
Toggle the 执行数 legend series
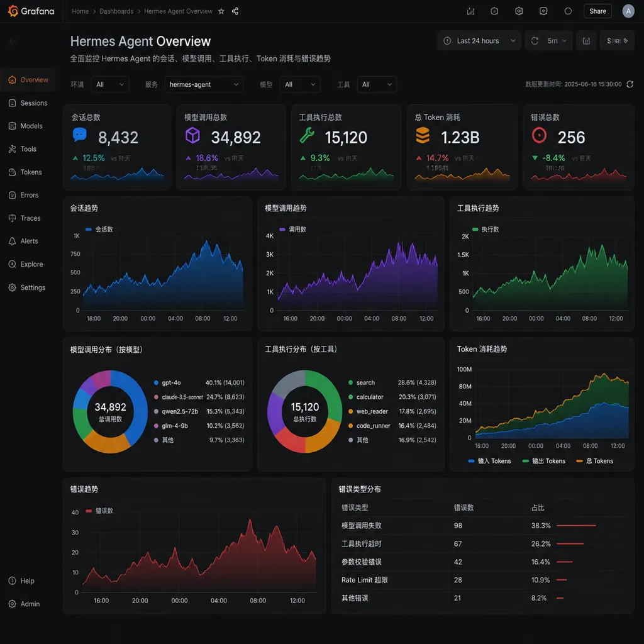click(x=486, y=229)
